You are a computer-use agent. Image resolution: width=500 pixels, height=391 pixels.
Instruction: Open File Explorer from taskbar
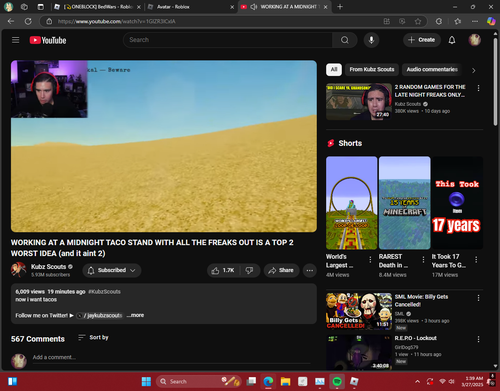285,381
